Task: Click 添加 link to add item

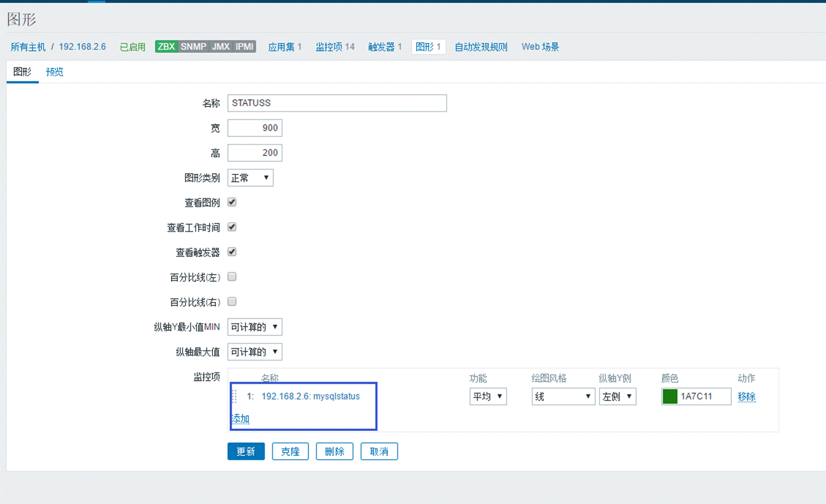Action: click(x=241, y=419)
